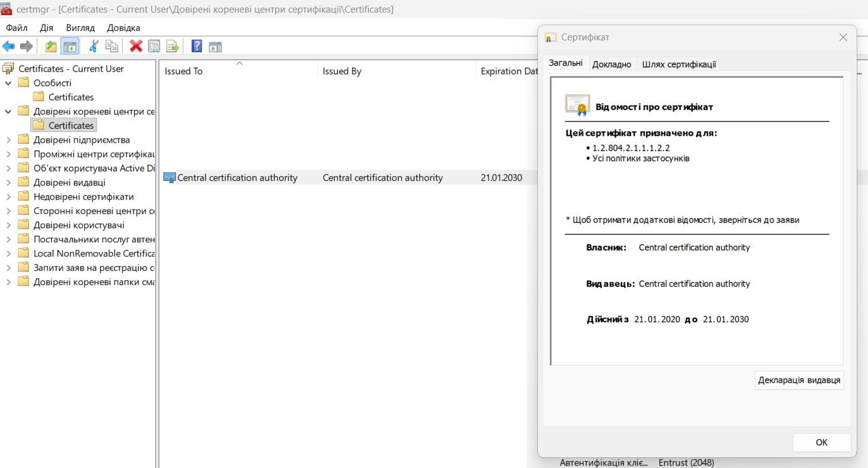The width and height of the screenshot is (868, 468).
Task: Switch to the Докладно tab
Action: tap(611, 64)
